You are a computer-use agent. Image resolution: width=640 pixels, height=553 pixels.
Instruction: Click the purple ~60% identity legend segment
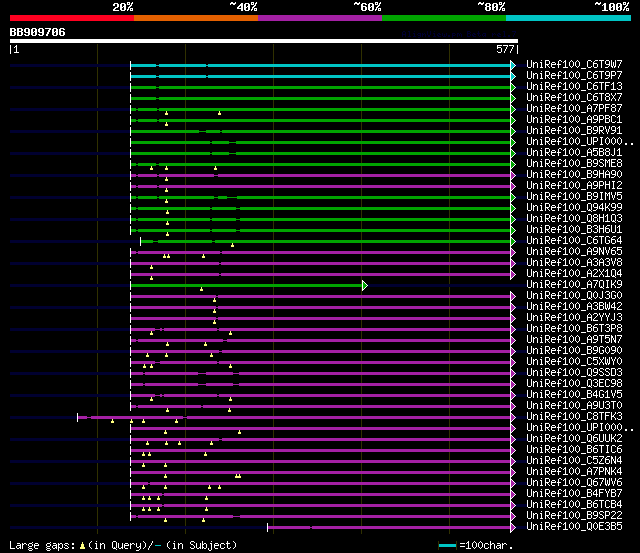(x=320, y=18)
